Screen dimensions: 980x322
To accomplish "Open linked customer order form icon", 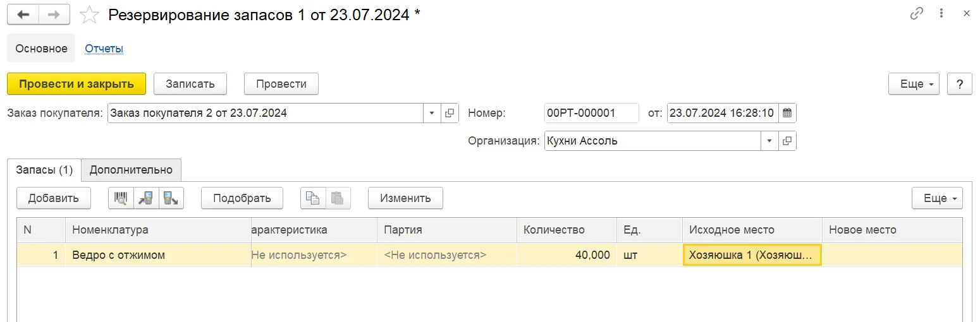I will pos(450,113).
